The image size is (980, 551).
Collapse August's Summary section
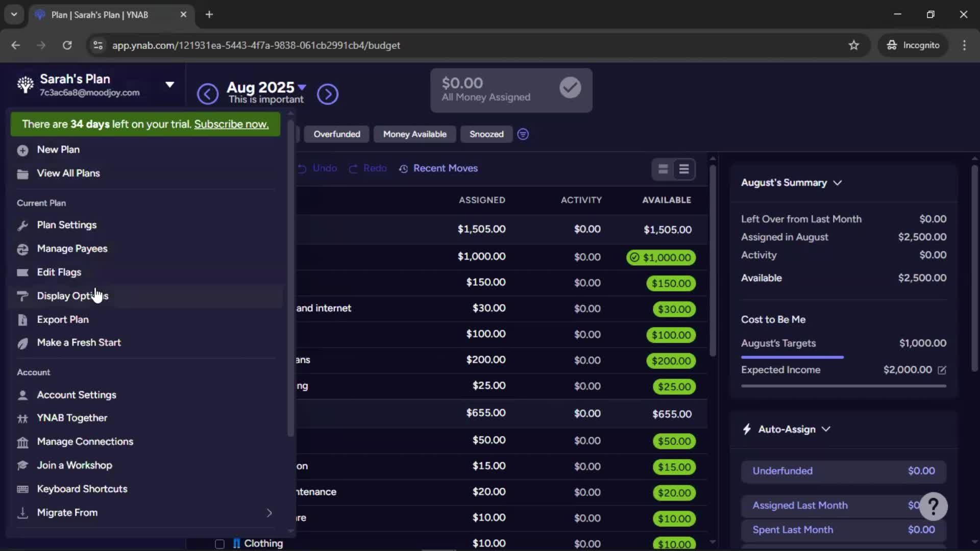click(x=837, y=183)
